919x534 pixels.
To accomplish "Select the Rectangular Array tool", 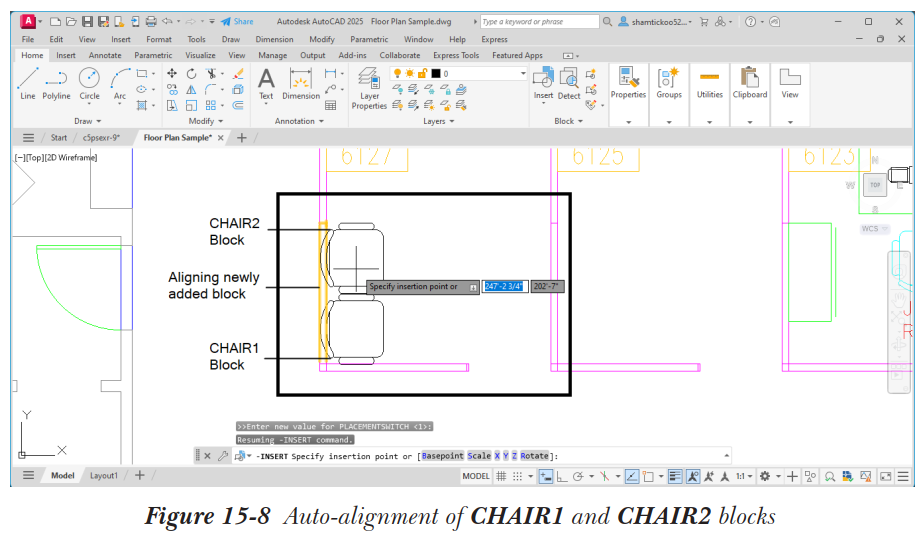I will point(211,106).
